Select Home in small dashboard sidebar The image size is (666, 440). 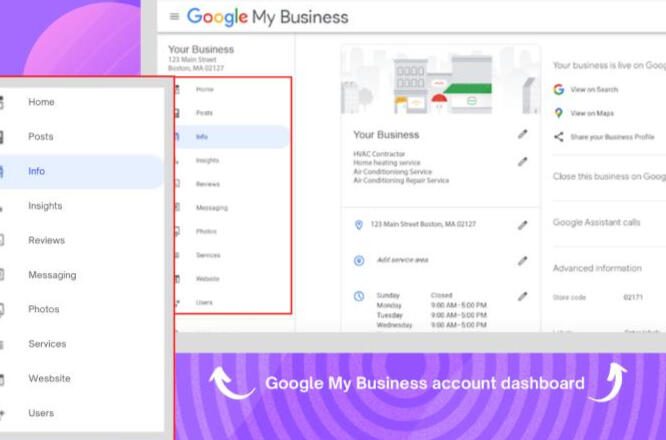point(205,89)
